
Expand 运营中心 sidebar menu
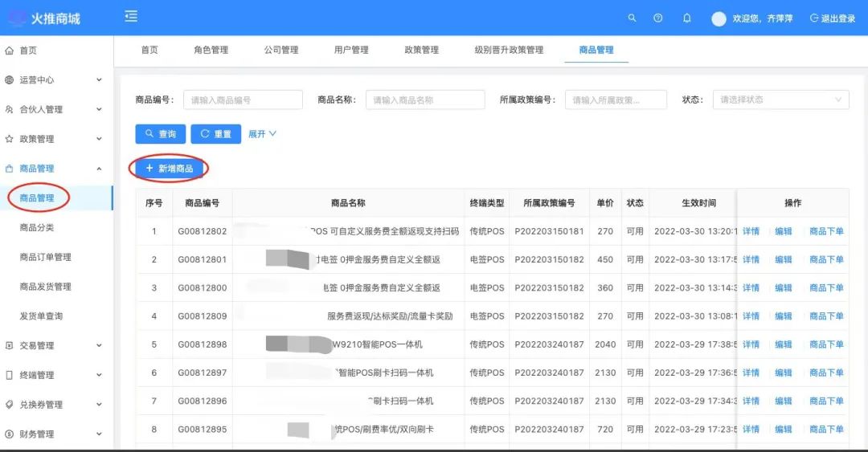pos(56,79)
